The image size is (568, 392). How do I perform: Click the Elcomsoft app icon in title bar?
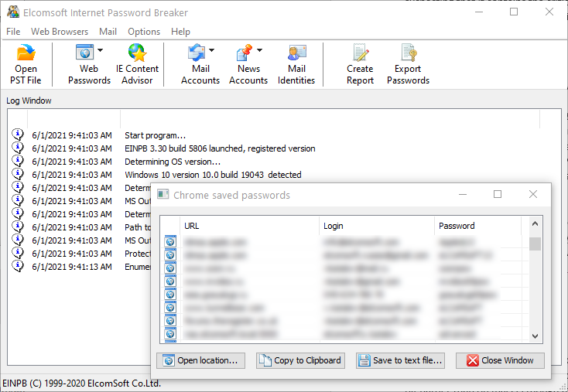(x=13, y=12)
